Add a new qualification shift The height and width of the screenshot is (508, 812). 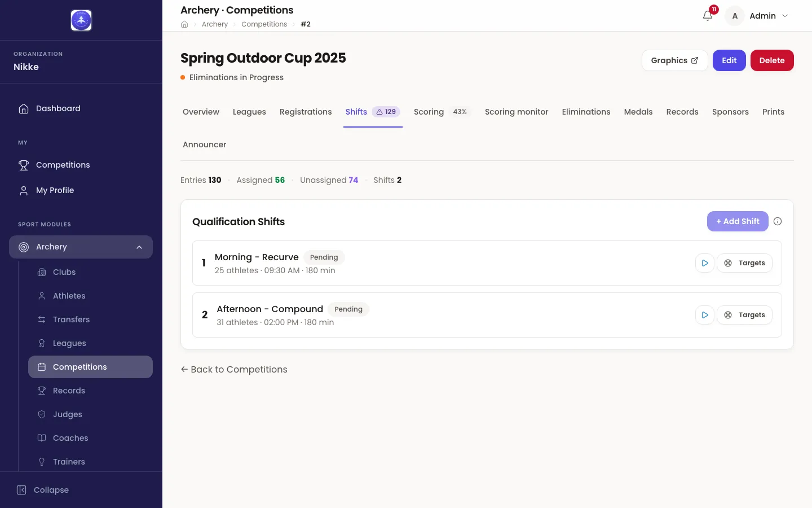[738, 221]
